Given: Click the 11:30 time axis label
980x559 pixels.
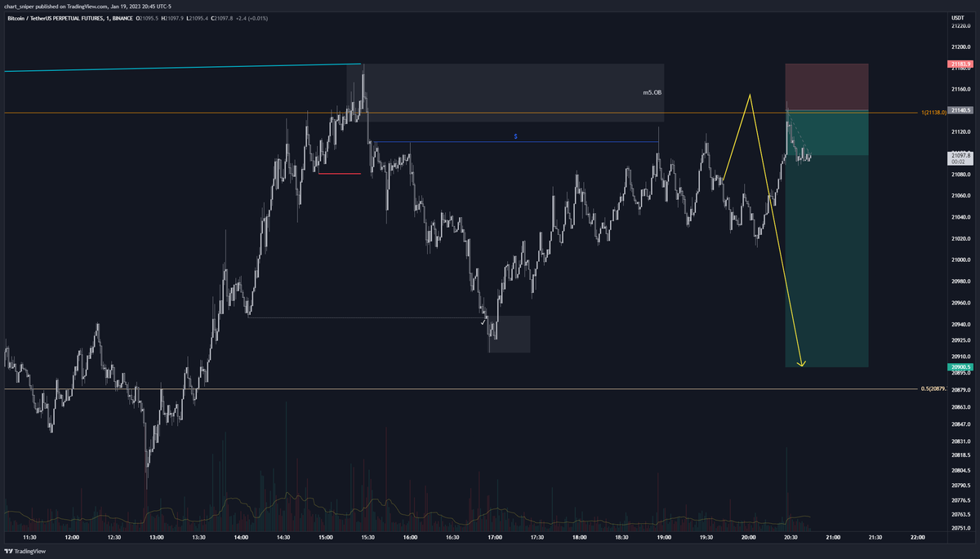Looking at the screenshot, I should (x=29, y=538).
